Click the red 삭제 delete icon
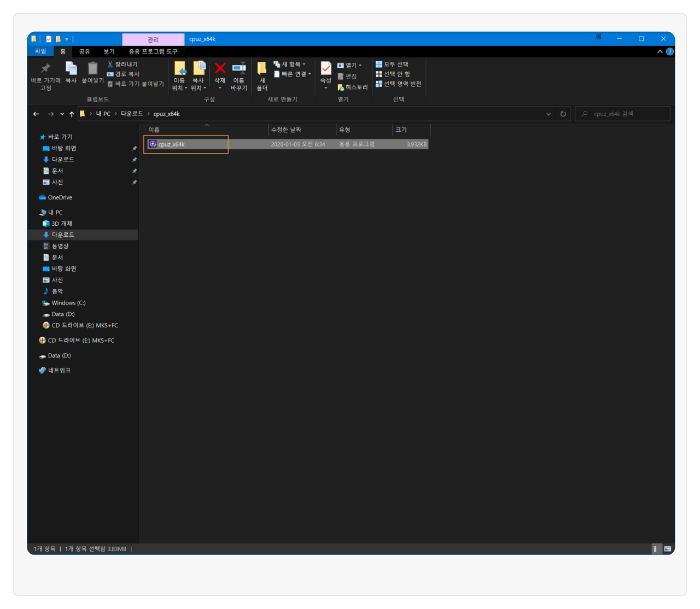 (x=220, y=68)
